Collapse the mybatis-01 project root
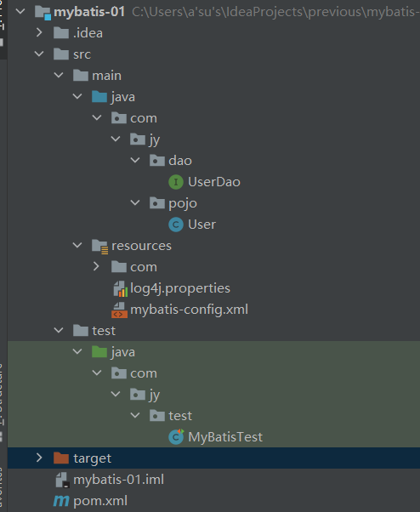The height and width of the screenshot is (512, 420). pyautogui.click(x=20, y=12)
